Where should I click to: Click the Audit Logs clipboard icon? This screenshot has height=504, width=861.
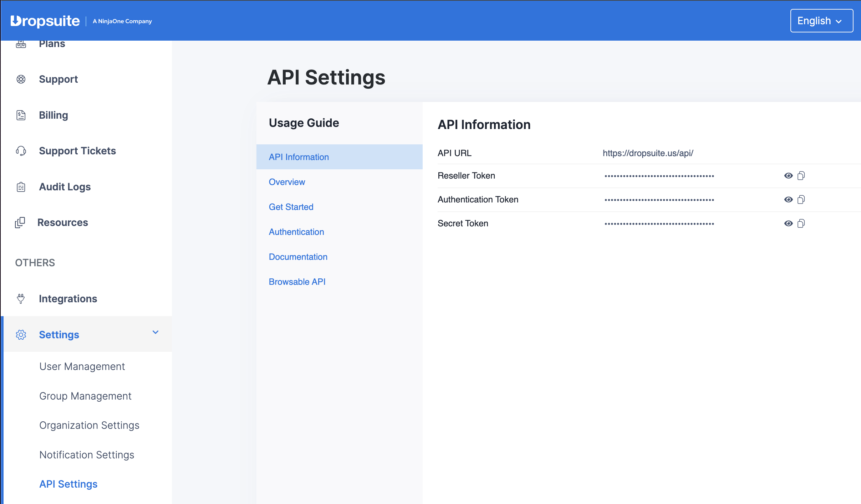[x=21, y=187]
